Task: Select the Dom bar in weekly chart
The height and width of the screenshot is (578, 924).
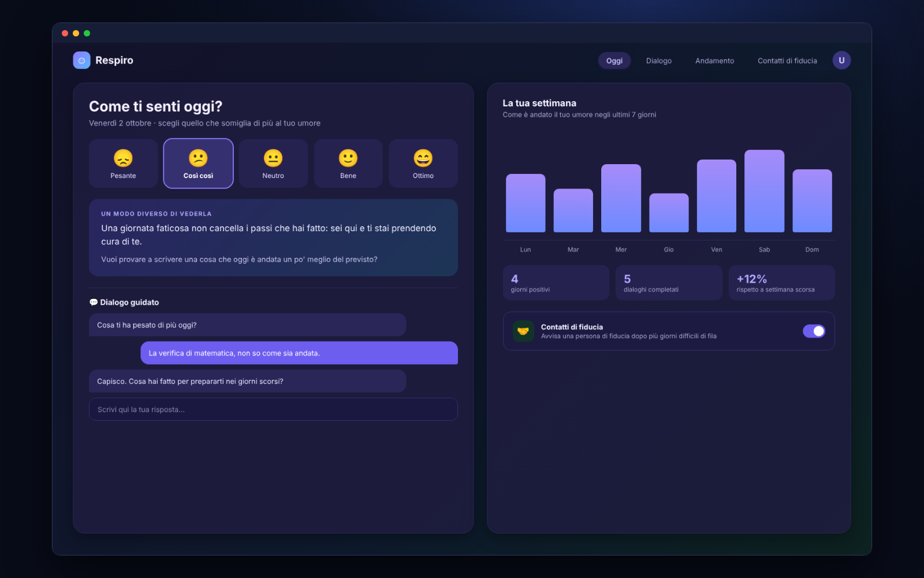Action: click(812, 201)
